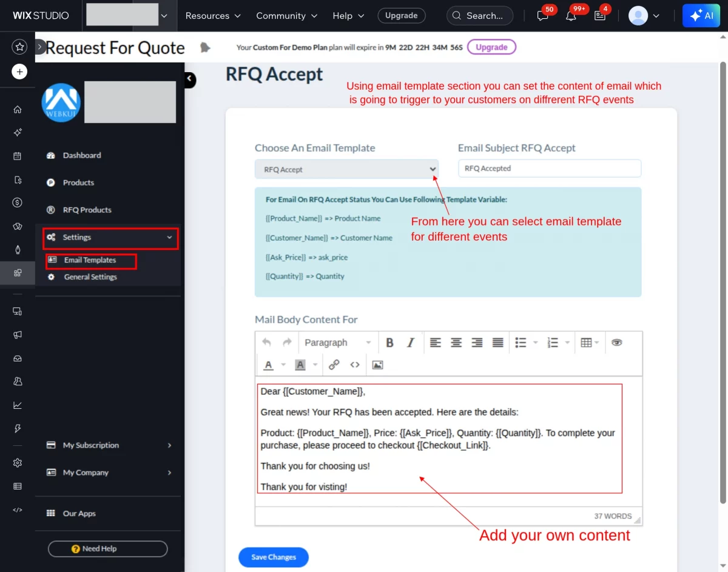This screenshot has height=572, width=728.
Task: Open the RFQ Accept email template dropdown
Action: pos(346,169)
